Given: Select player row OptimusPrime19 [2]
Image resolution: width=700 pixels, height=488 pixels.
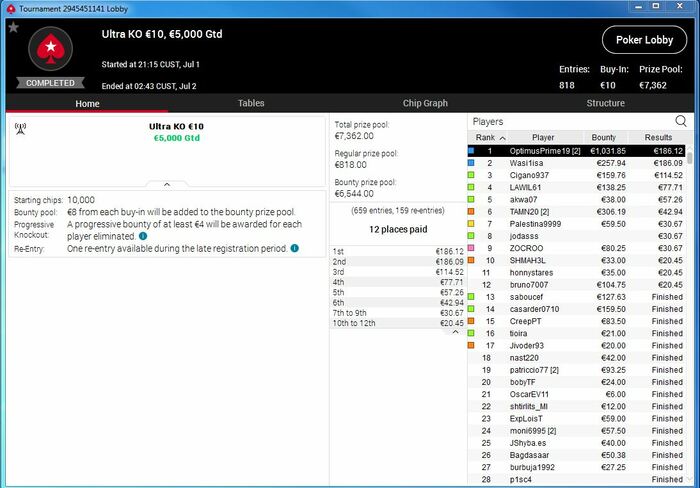Looking at the screenshot, I should click(x=576, y=151).
